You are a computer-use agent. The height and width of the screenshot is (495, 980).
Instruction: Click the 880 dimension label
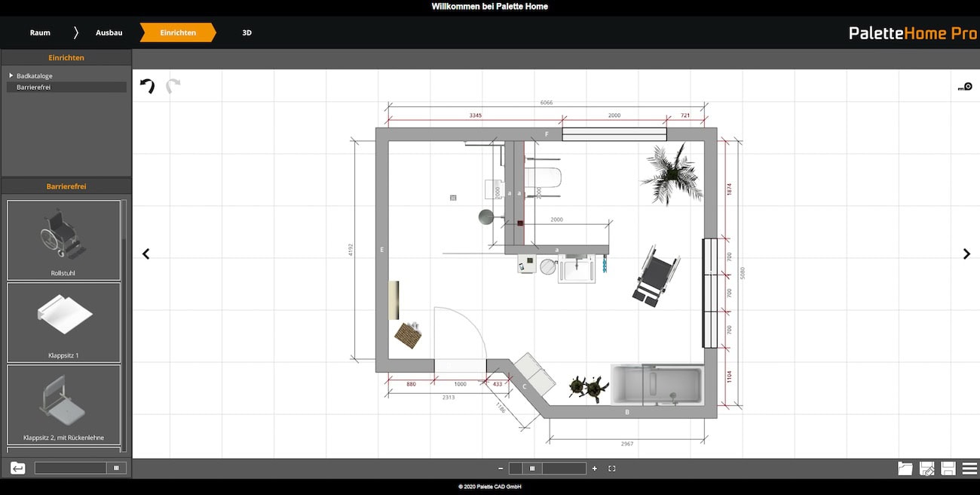click(x=411, y=384)
